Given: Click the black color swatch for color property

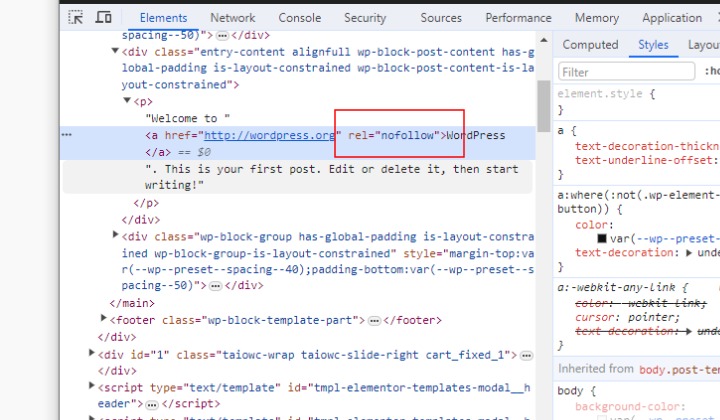Looking at the screenshot, I should click(602, 238).
